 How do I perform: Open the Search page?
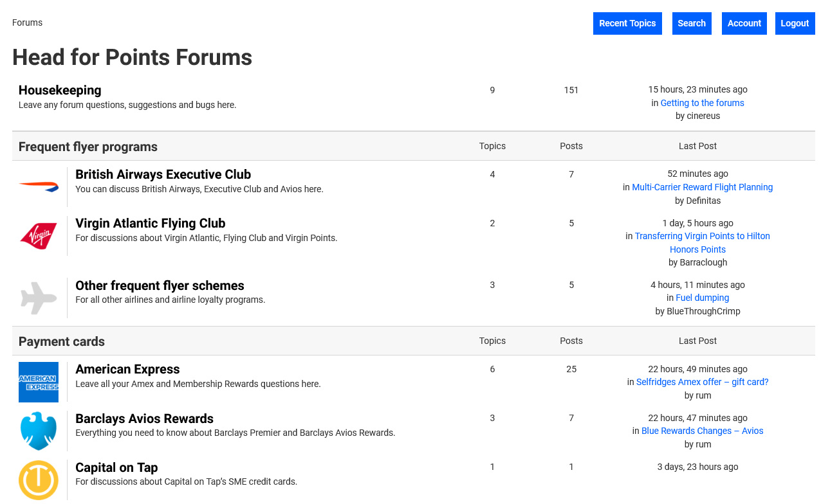692,23
